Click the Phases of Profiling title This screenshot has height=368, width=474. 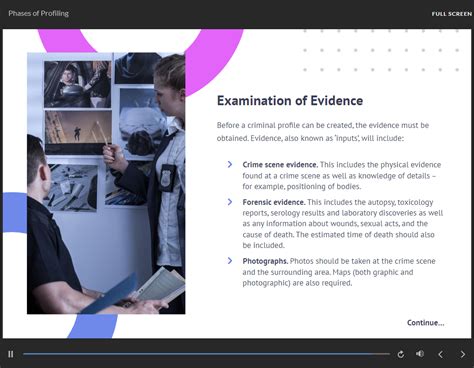tap(39, 13)
